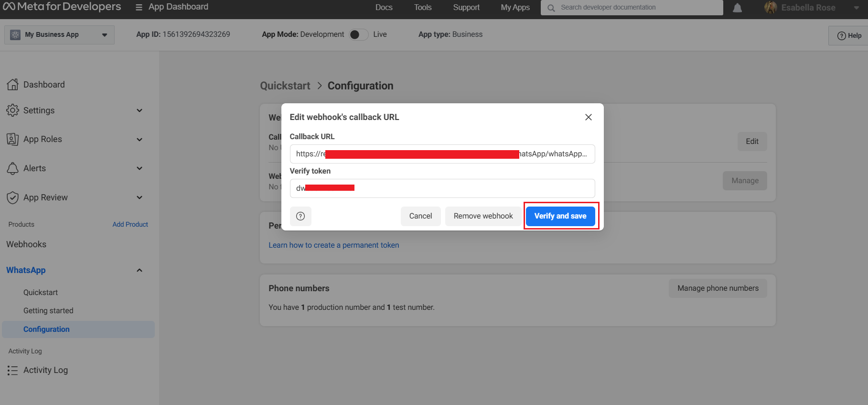868x405 pixels.
Task: Open Tools in top navigation
Action: [423, 7]
